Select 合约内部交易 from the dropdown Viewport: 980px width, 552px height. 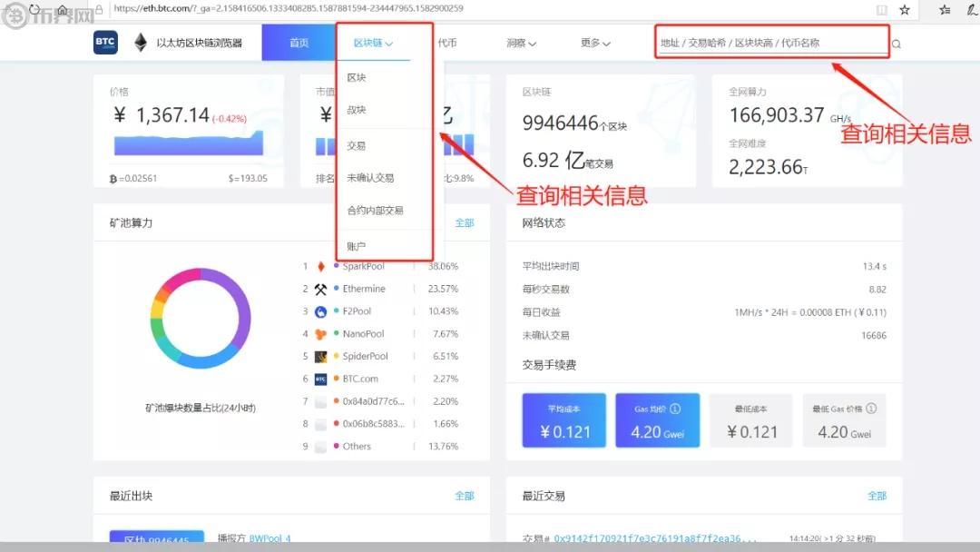click(x=375, y=210)
